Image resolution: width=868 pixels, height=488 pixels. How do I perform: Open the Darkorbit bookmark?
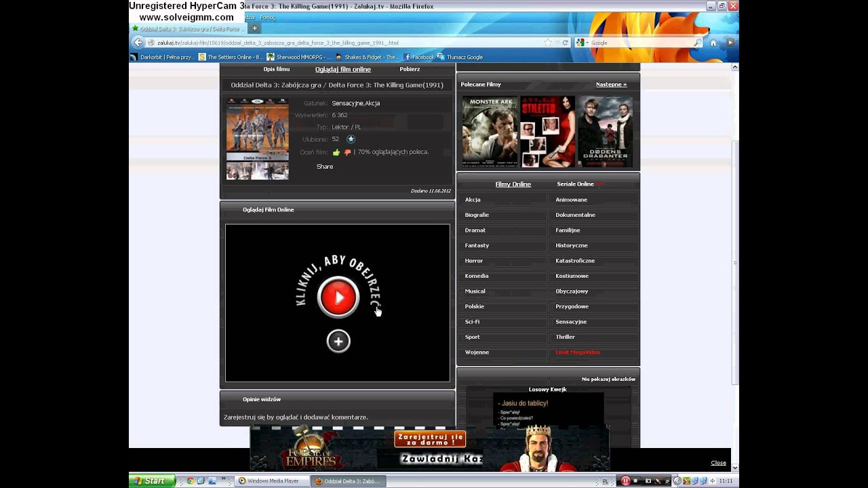point(163,57)
